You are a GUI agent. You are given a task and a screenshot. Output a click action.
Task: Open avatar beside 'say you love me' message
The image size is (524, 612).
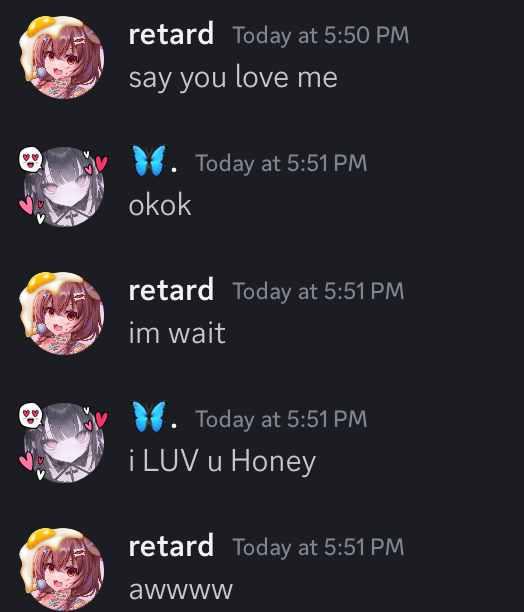click(62, 57)
